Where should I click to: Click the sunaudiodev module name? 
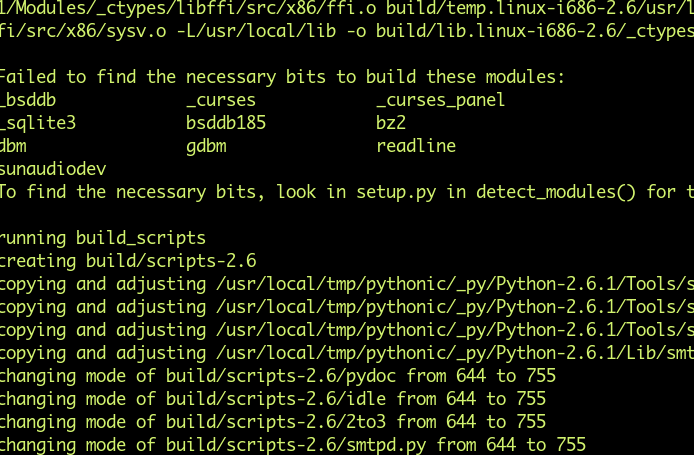(x=52, y=169)
